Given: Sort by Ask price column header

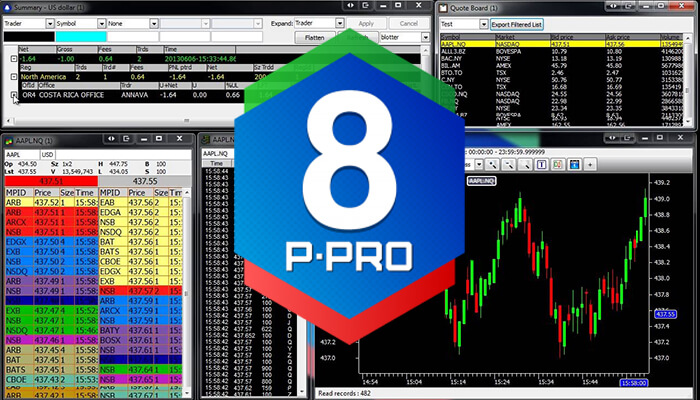Looking at the screenshot, I should [x=633, y=37].
